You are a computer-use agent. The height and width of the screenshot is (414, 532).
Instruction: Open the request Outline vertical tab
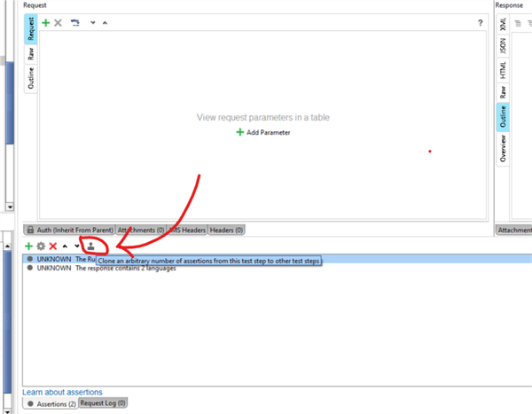point(31,78)
